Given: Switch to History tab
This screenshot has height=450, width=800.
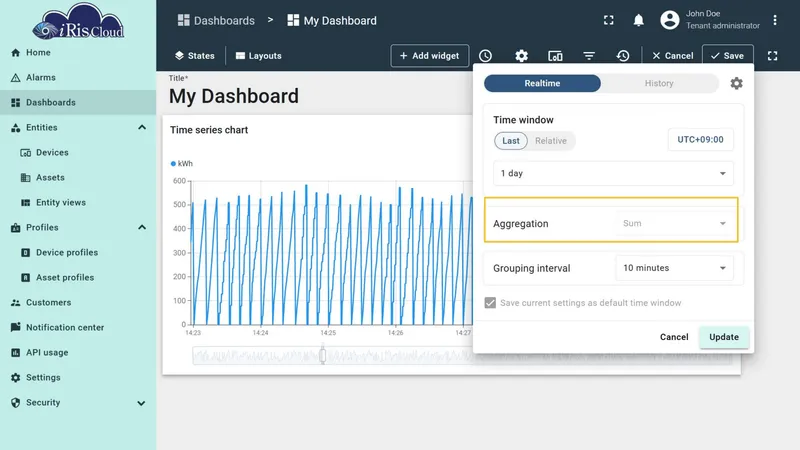Looking at the screenshot, I should [659, 83].
